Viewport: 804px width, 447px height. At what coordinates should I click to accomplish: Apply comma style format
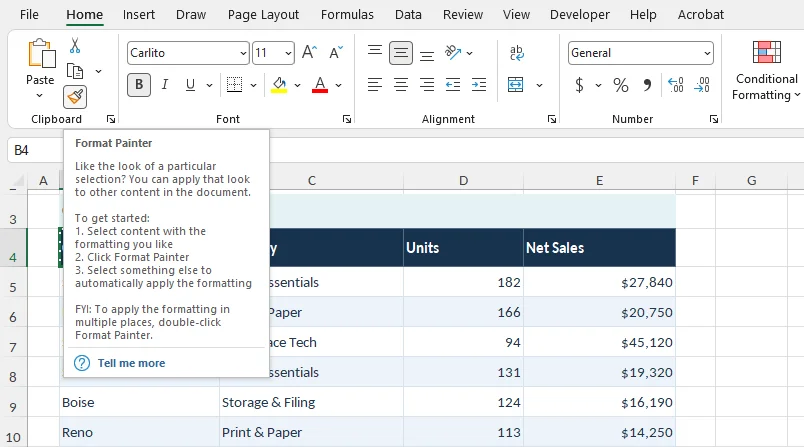(x=647, y=85)
